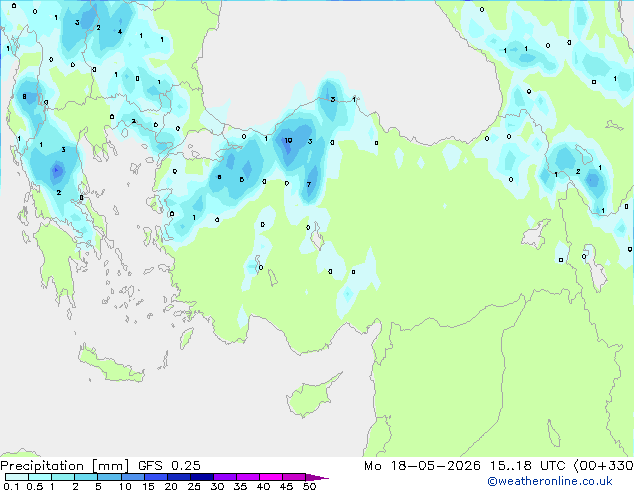
Task: Click the 0.1–0.5 mm legend swatch
Action: 17,477
